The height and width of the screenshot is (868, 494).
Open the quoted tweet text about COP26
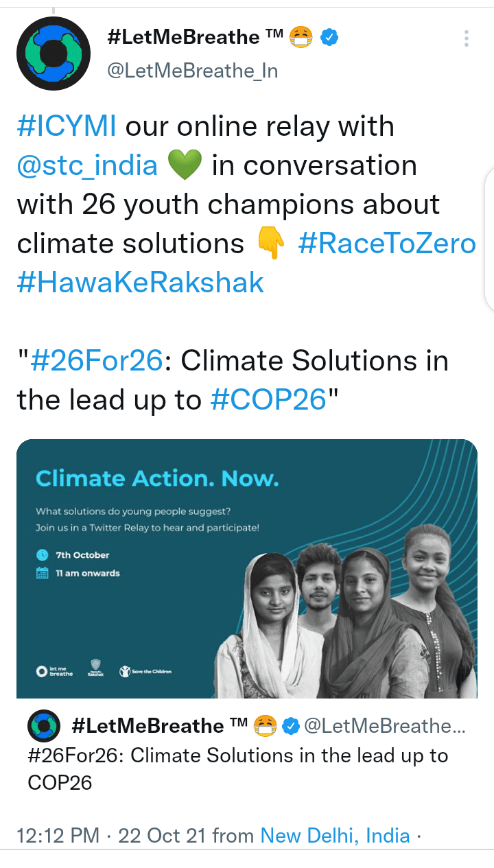pyautogui.click(x=237, y=769)
